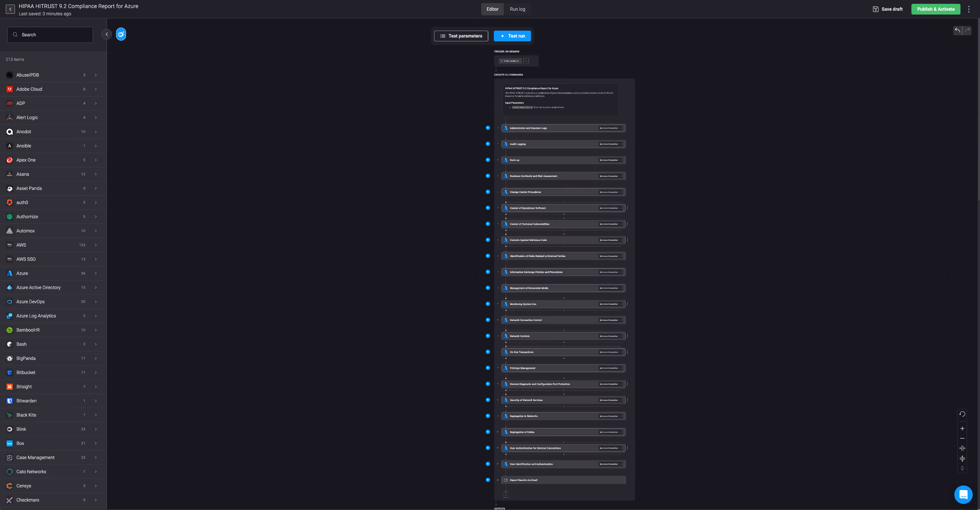980x510 pixels.
Task: Run the Back-up step
Action: [488, 160]
